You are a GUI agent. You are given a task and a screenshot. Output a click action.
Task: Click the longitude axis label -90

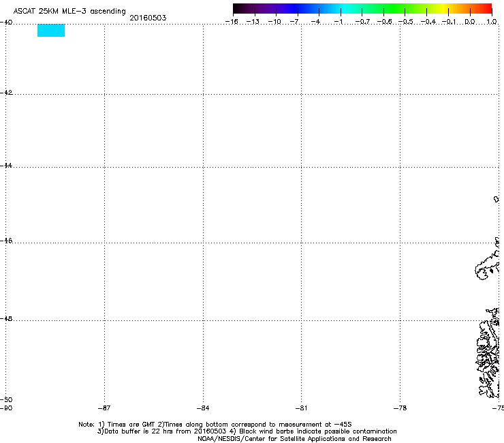tap(6, 408)
